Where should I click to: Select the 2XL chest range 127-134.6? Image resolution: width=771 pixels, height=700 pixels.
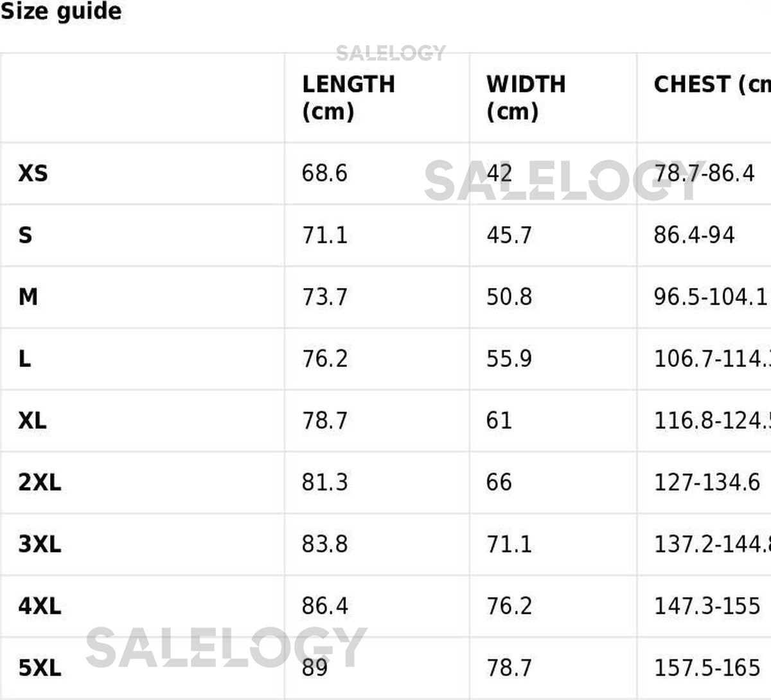(x=707, y=482)
